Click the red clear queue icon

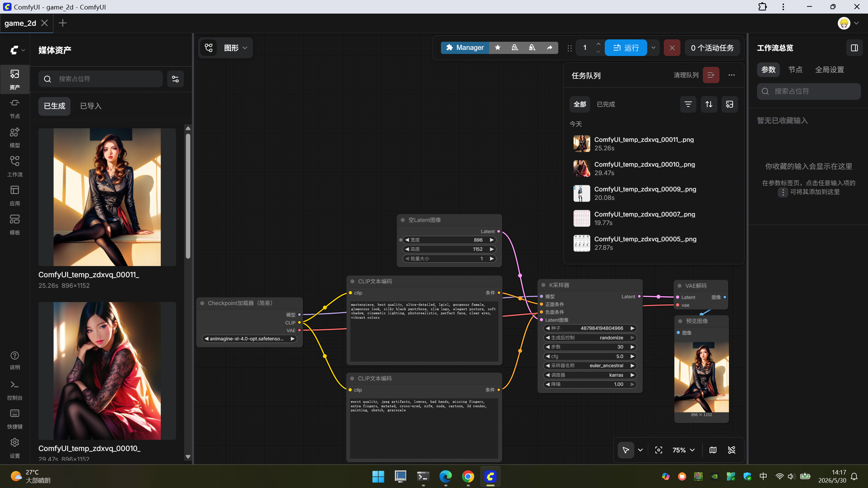[x=711, y=75]
